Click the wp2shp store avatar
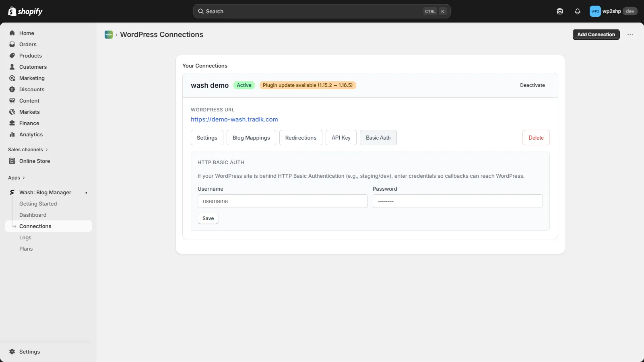 [595, 11]
